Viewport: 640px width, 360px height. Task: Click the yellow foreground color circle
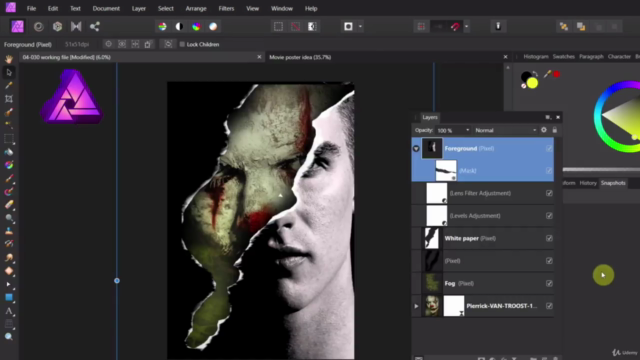(x=532, y=83)
